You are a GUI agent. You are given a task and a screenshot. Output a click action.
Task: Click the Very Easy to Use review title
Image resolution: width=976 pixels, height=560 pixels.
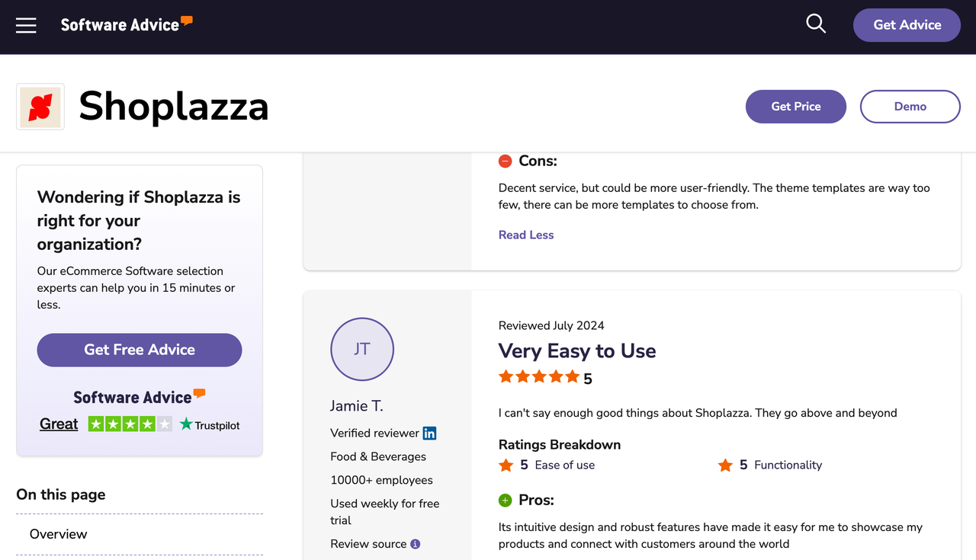pyautogui.click(x=577, y=350)
